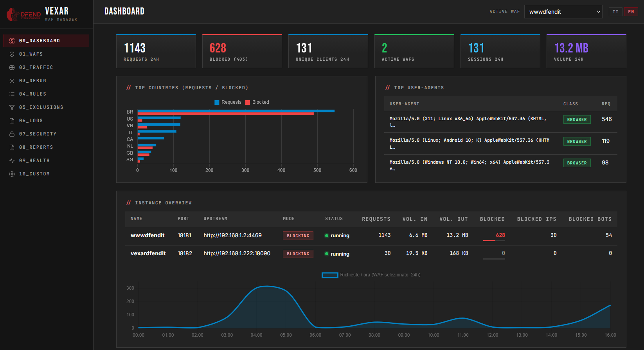Click the blue Requests legend color box
Screen dimensions: 644x350
click(217, 103)
